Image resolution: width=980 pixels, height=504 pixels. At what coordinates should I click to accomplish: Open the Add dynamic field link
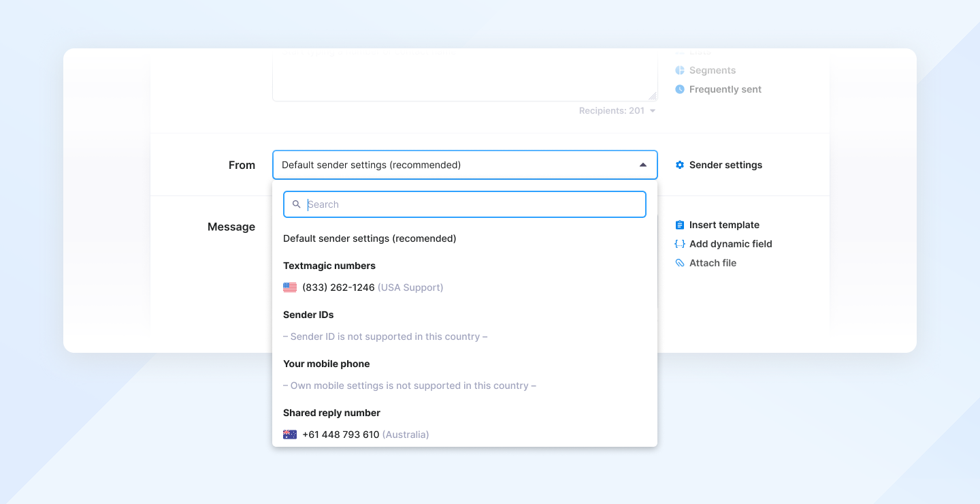coord(730,244)
